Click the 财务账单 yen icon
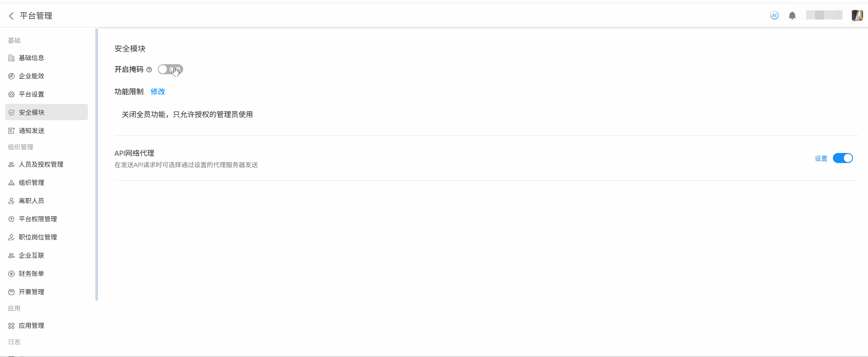 click(x=11, y=274)
